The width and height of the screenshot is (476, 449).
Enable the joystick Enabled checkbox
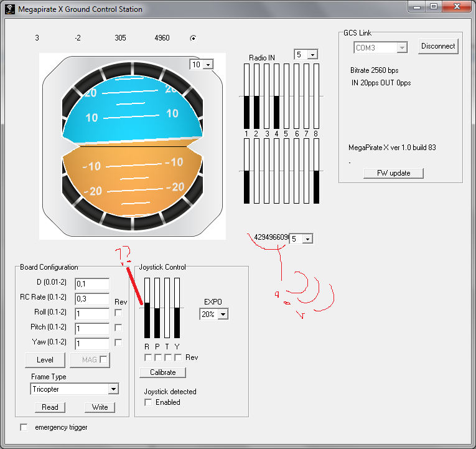pyautogui.click(x=148, y=402)
